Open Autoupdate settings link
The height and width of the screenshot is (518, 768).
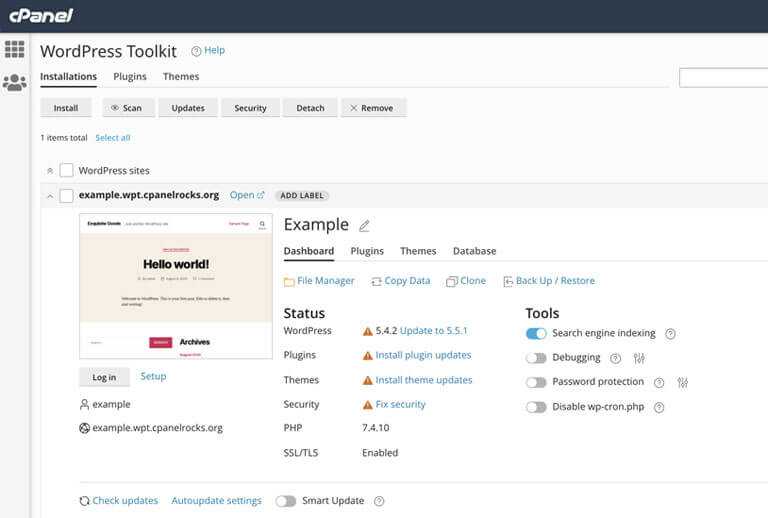coord(216,500)
